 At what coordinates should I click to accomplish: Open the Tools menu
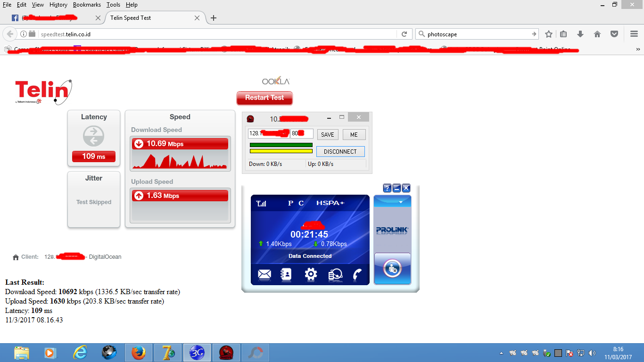[x=113, y=5]
